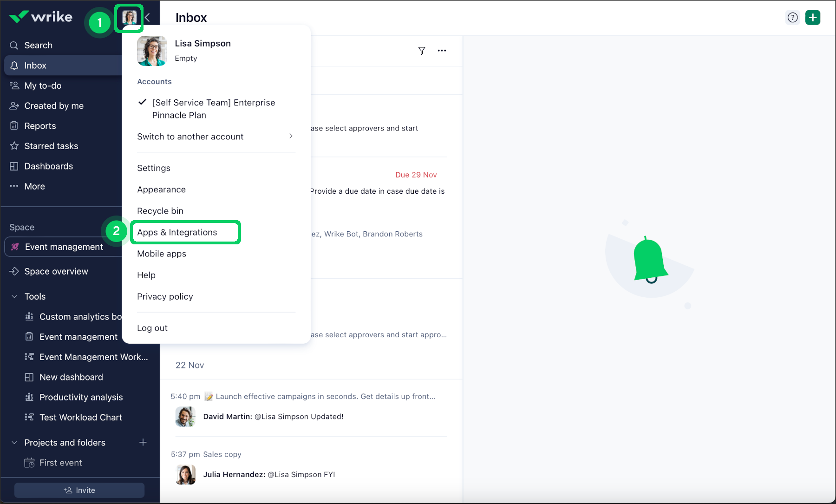This screenshot has height=504, width=836.
Task: Click Lisa Simpson's profile avatar
Action: click(x=129, y=17)
